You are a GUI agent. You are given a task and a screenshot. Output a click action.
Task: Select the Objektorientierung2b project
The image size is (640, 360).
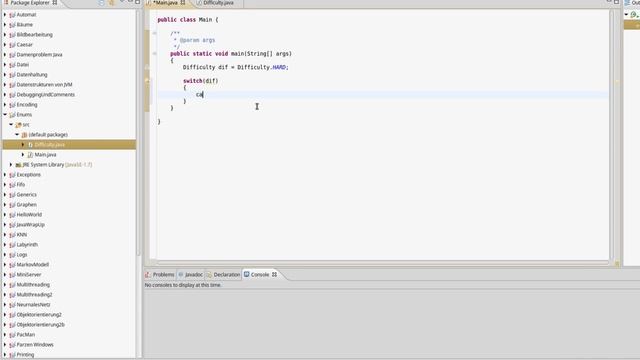click(40, 324)
